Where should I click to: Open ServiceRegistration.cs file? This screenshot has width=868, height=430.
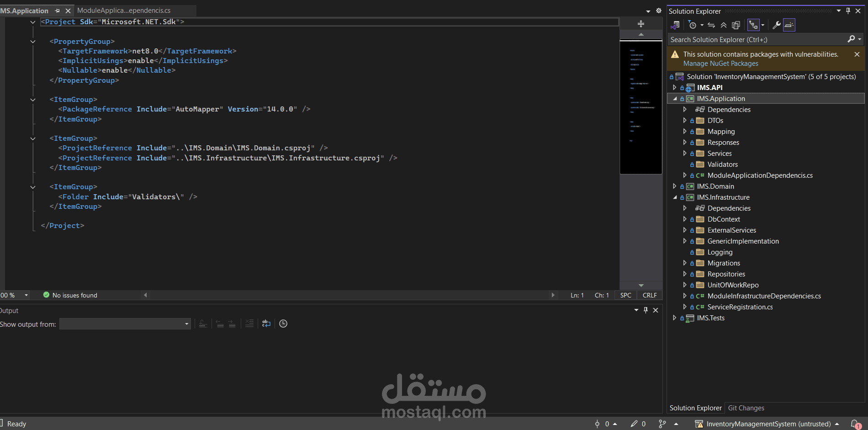(740, 307)
